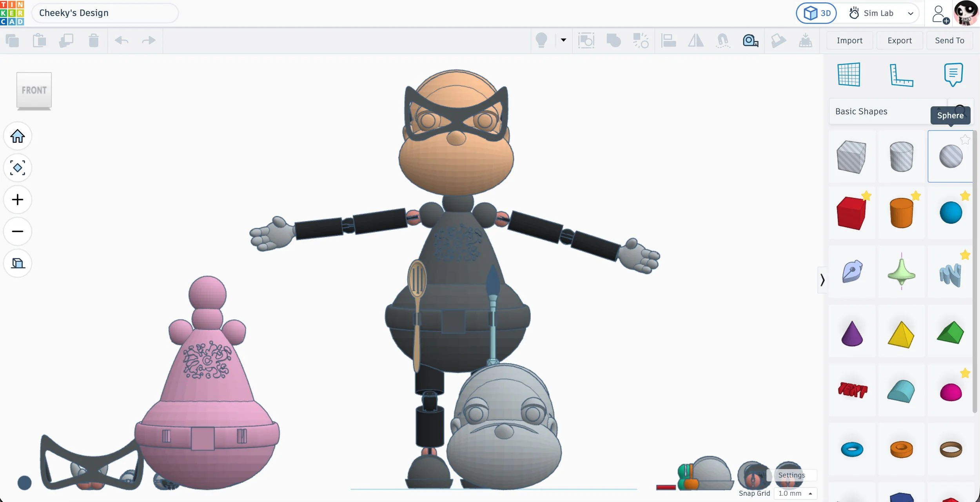Click the Mirror tool icon
The width and height of the screenshot is (980, 502).
tap(696, 40)
